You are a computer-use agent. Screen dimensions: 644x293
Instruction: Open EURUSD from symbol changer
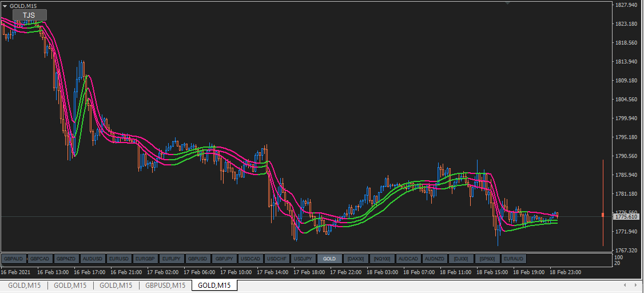click(119, 259)
